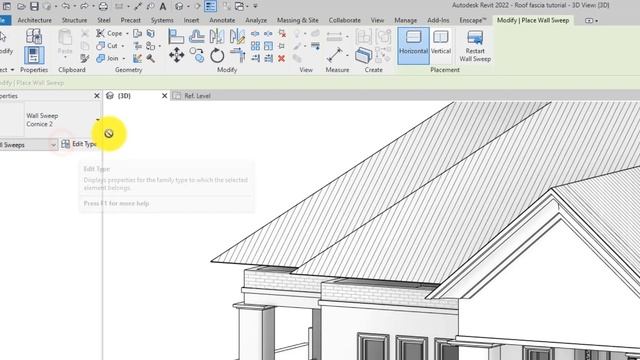This screenshot has width=640, height=360.
Task: Expand the Cut dropdown arrow
Action: pos(122,46)
